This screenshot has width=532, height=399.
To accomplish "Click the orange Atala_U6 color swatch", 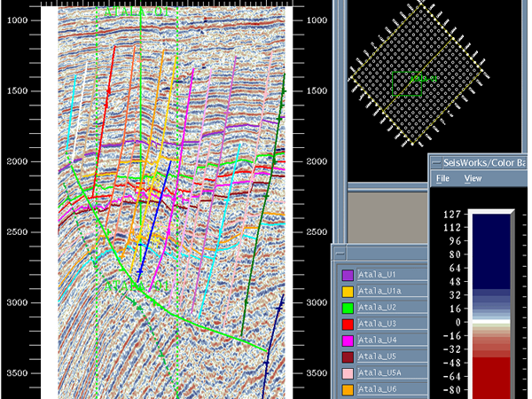I will coord(348,388).
